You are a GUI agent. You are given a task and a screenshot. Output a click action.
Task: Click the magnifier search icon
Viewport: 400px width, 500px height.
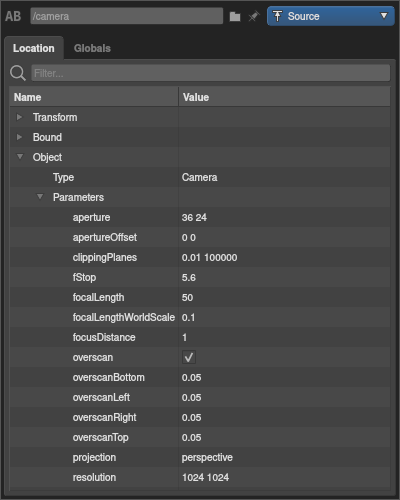[18, 73]
